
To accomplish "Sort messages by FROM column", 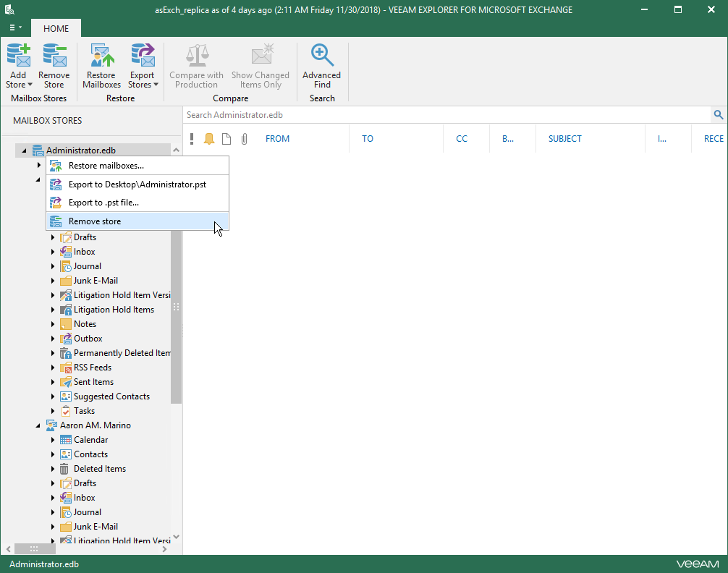I will click(x=278, y=138).
